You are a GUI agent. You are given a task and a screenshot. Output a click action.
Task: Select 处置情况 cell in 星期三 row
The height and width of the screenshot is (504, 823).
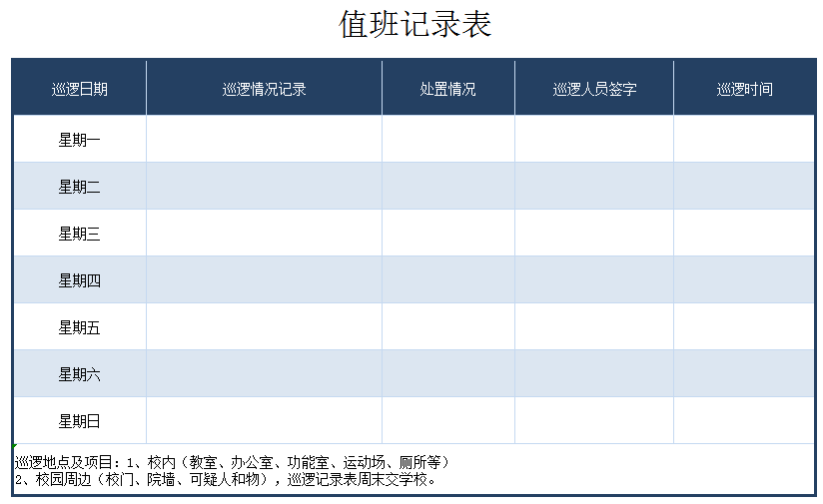click(447, 234)
